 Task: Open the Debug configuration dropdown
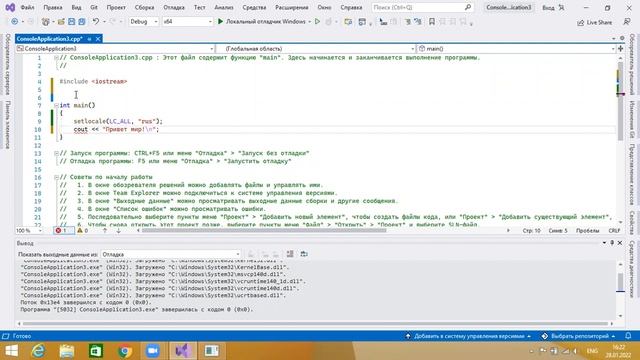coord(143,22)
